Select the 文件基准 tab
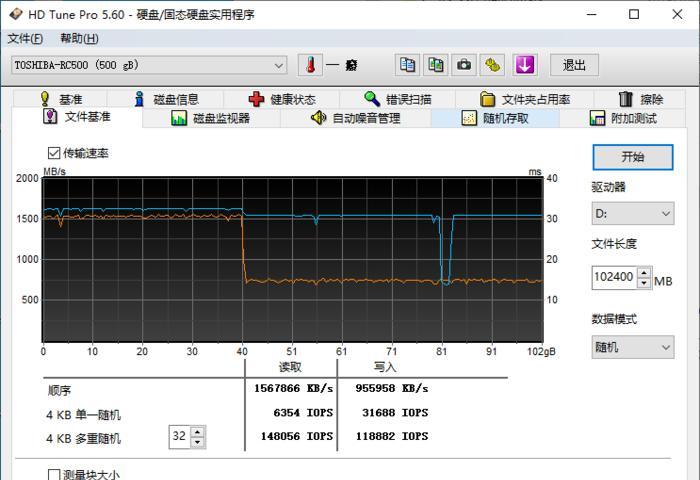Viewport: 700px width, 480px height. (x=77, y=117)
